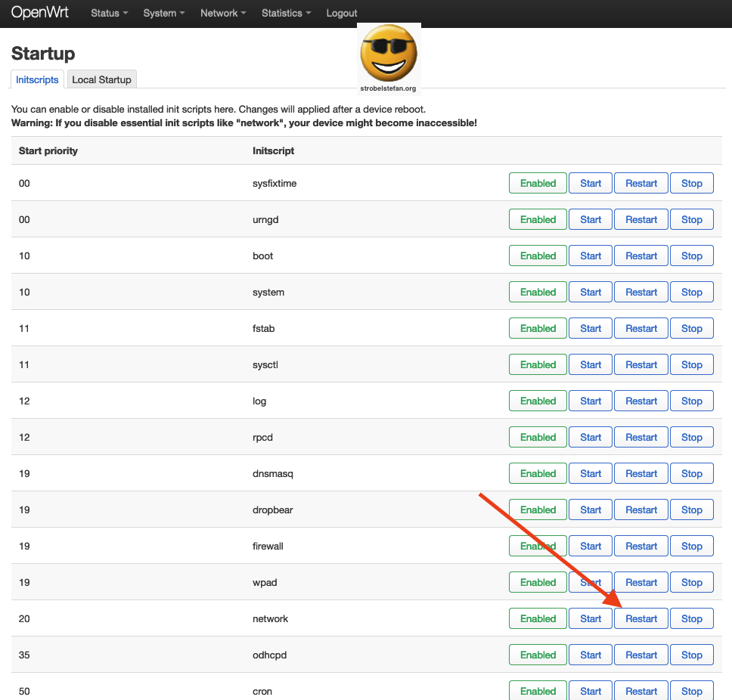Image resolution: width=732 pixels, height=700 pixels.
Task: Expand the Status dropdown menu
Action: click(109, 13)
